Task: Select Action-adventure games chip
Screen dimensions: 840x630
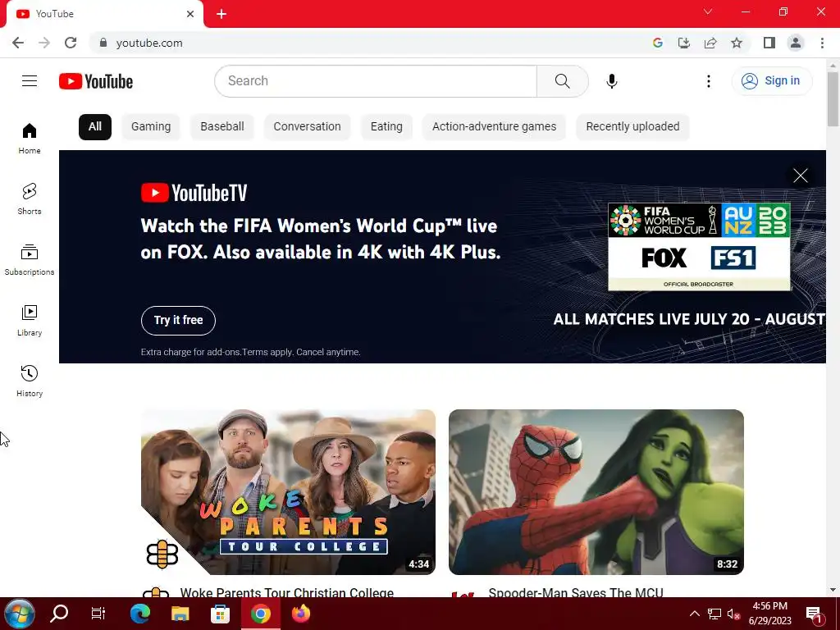Action: pyautogui.click(x=494, y=127)
